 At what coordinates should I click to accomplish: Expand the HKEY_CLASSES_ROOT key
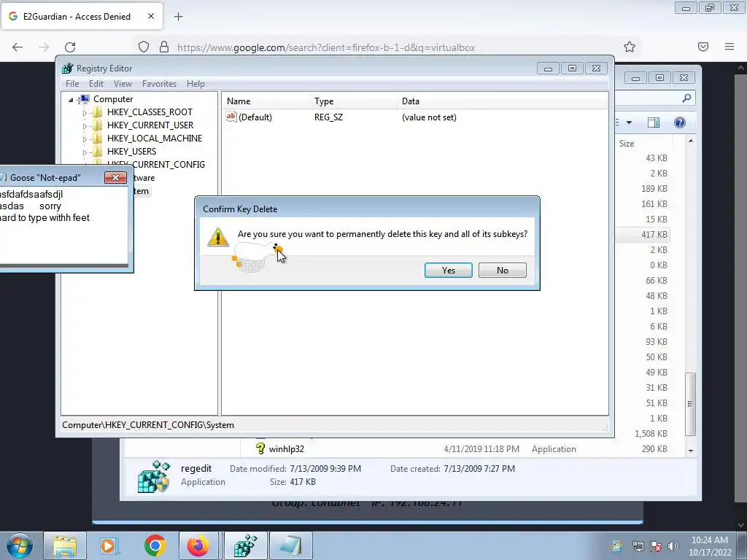[x=85, y=113]
